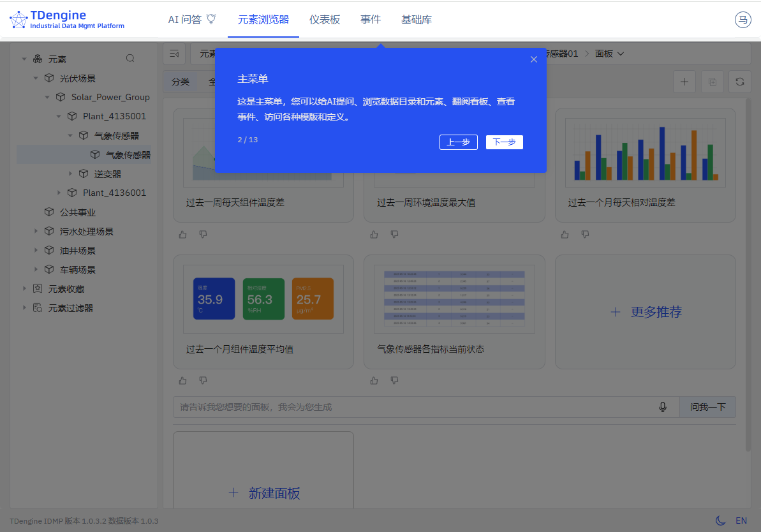The height and width of the screenshot is (532, 761).
Task: Click the search icon in the elements tree
Action: (130, 58)
